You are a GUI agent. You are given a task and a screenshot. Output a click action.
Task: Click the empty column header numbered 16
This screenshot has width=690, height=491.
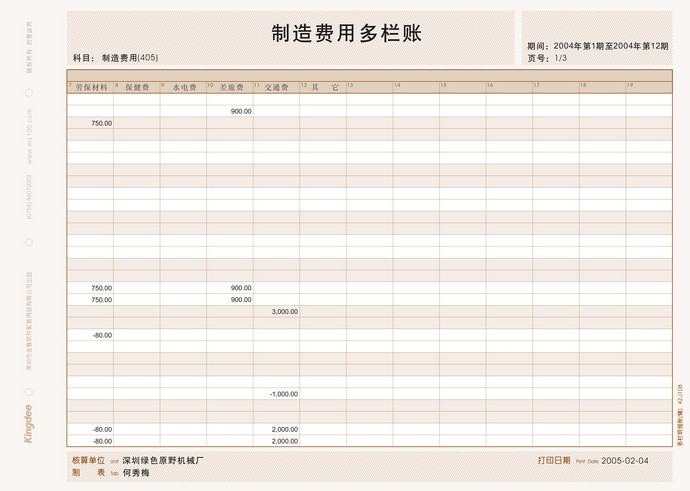[509, 87]
